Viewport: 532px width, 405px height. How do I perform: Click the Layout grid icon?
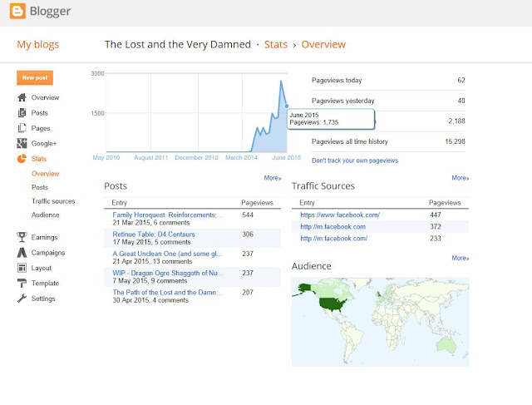coord(22,268)
